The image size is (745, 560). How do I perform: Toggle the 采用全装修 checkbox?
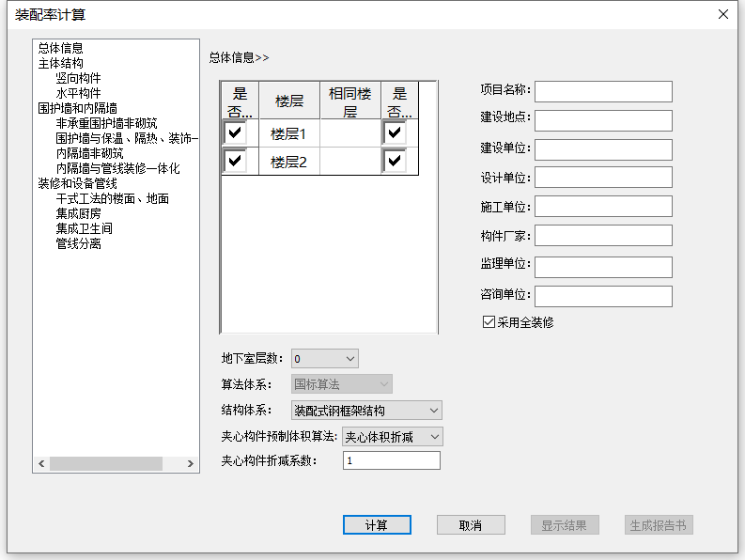coord(489,322)
